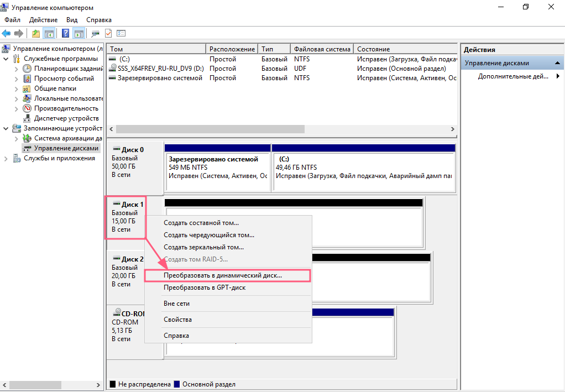
Task: Expand the Планировщик заданий node
Action: 16,69
